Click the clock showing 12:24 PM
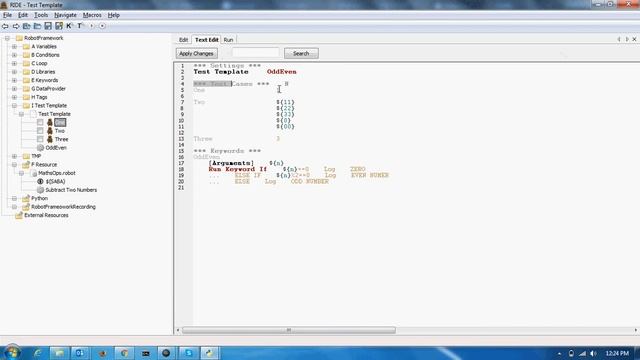640x360 pixels. tap(617, 353)
